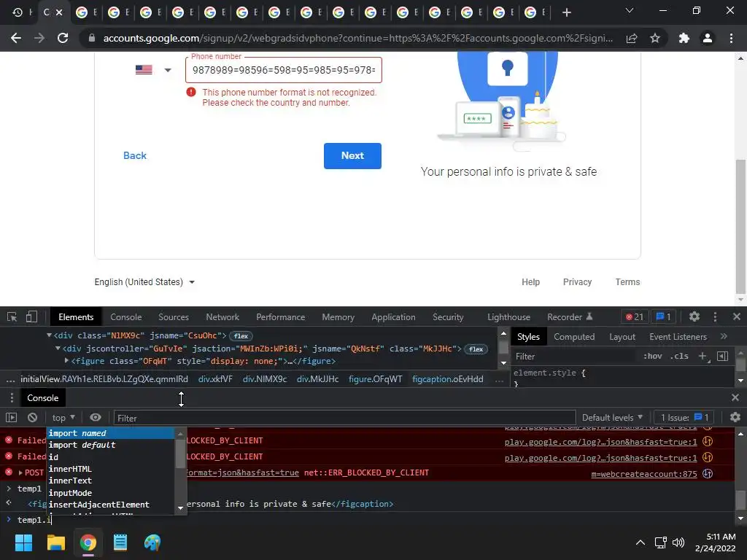Open the Privacy footer link

577,282
